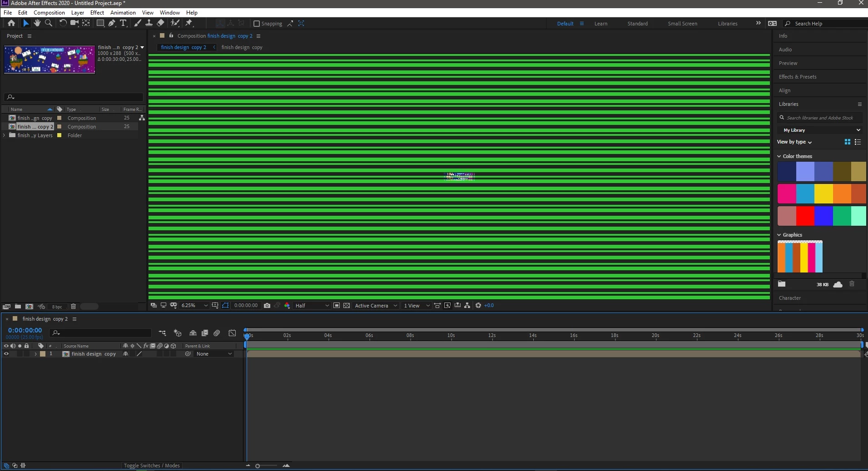Viewport: 868px width, 471px height.
Task: Open Show Channel and Color Management icon
Action: pyautogui.click(x=287, y=306)
